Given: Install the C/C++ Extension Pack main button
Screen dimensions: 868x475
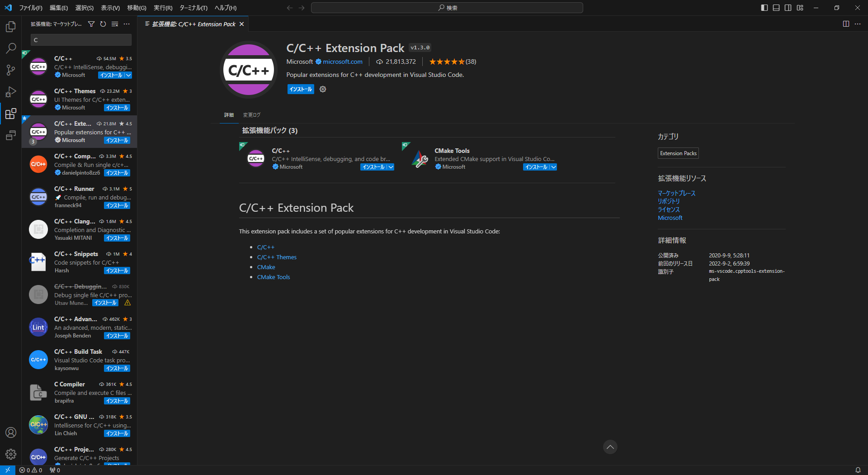Looking at the screenshot, I should [301, 89].
